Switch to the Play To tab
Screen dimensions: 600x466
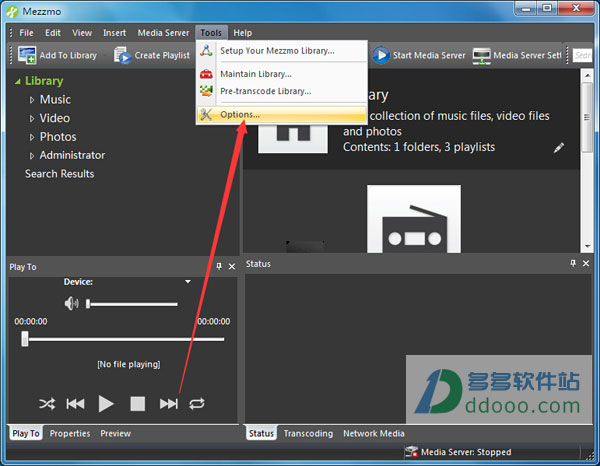(x=26, y=433)
